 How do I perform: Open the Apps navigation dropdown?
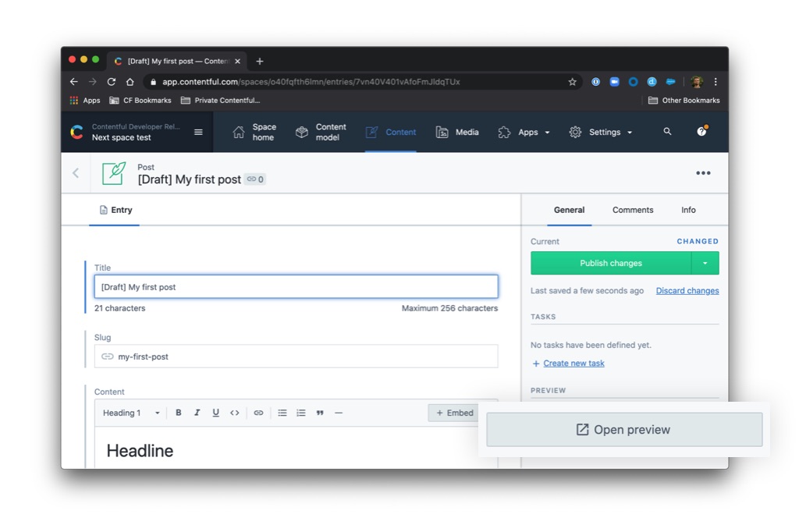[x=524, y=132]
